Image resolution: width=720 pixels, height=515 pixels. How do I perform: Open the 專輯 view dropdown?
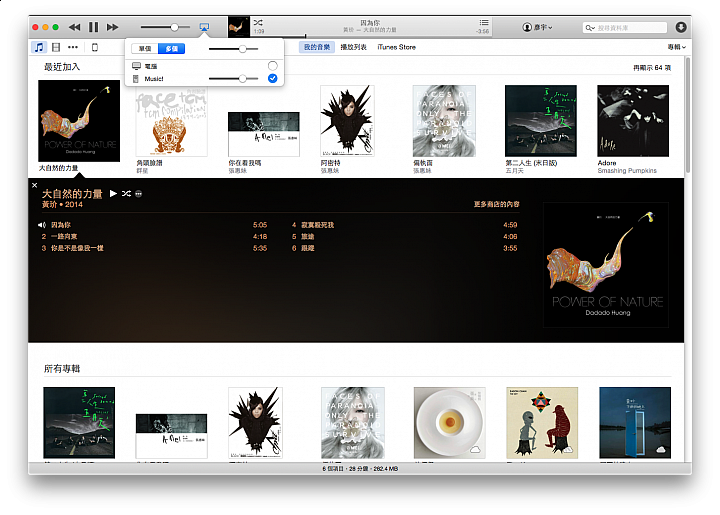tap(676, 47)
